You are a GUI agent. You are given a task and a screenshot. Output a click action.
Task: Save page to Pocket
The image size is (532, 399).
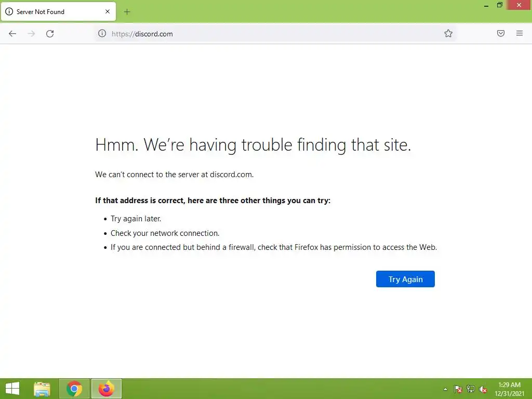click(501, 33)
